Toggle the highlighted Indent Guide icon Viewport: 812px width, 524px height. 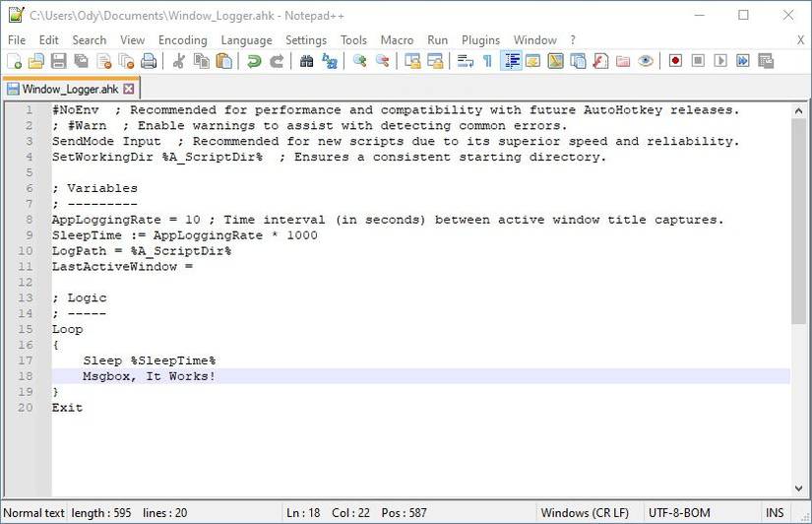pos(511,61)
